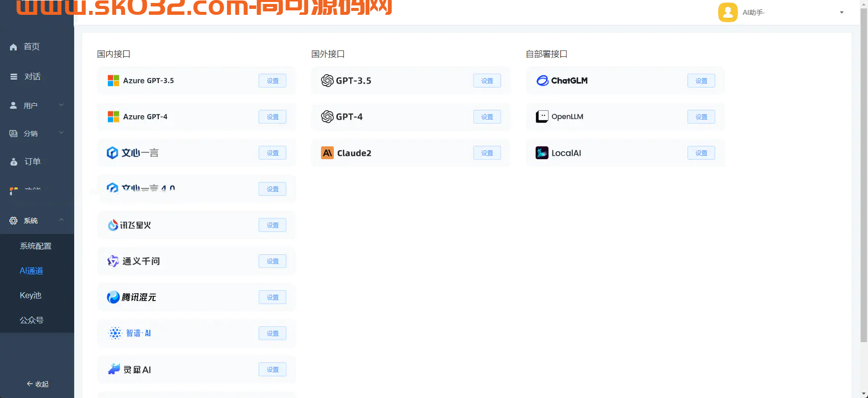Click 设置 for 文心一言
The image size is (868, 398).
(x=273, y=153)
